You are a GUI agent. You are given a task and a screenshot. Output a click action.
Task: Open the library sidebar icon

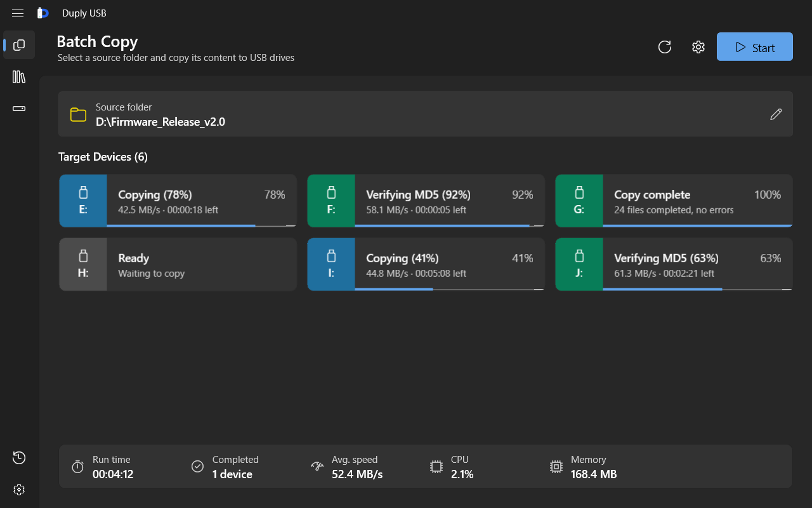[19, 77]
